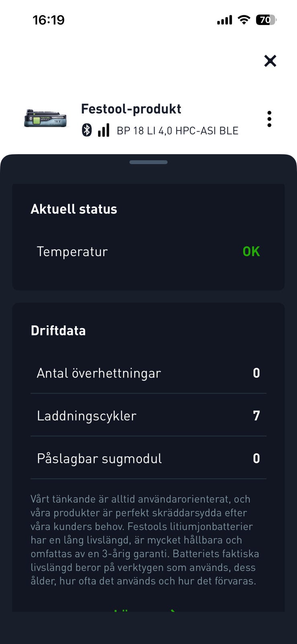Tap the phone battery level indicator
The height and width of the screenshot is (644, 297).
pyautogui.click(x=266, y=20)
